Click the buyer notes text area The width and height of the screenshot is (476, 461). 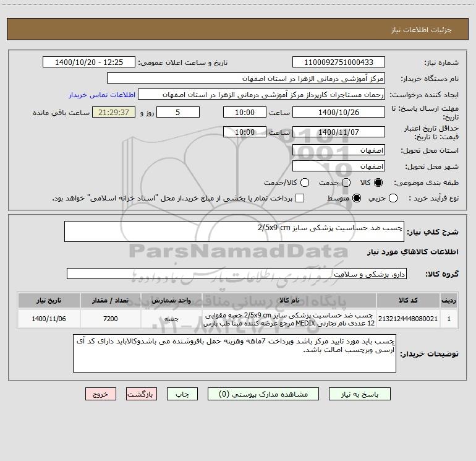[234, 353]
